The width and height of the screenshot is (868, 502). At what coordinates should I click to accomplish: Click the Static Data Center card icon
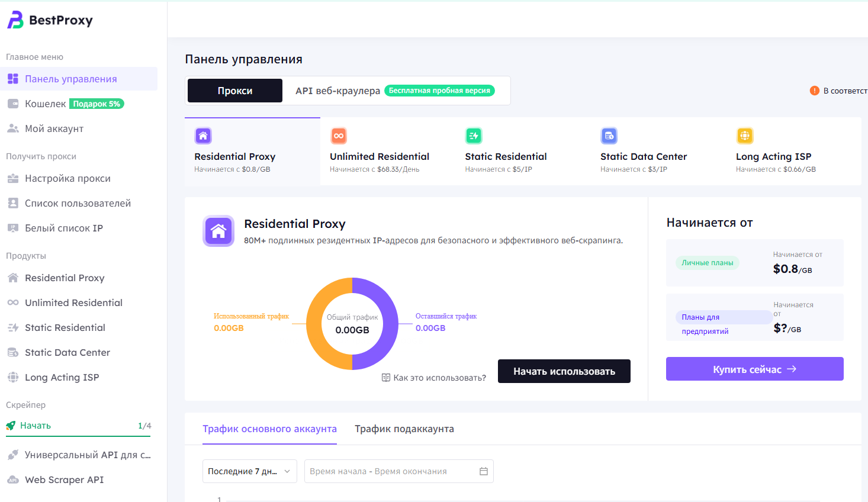tap(609, 136)
